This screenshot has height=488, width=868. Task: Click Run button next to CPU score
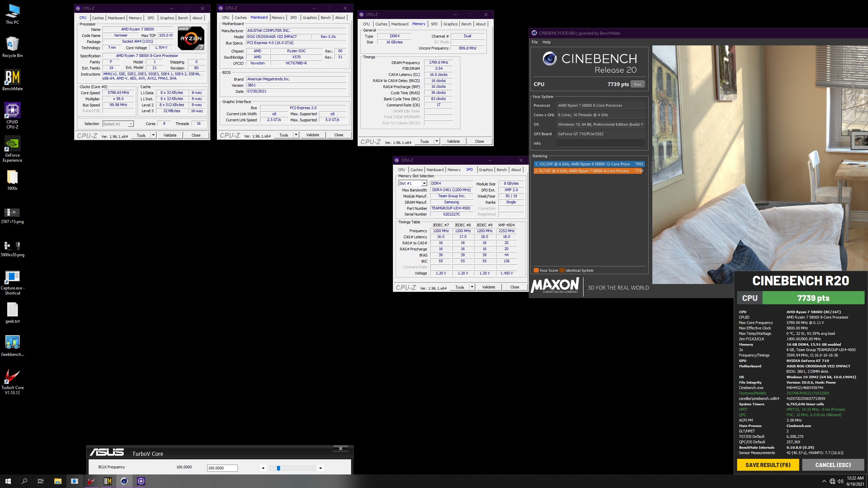pyautogui.click(x=637, y=84)
